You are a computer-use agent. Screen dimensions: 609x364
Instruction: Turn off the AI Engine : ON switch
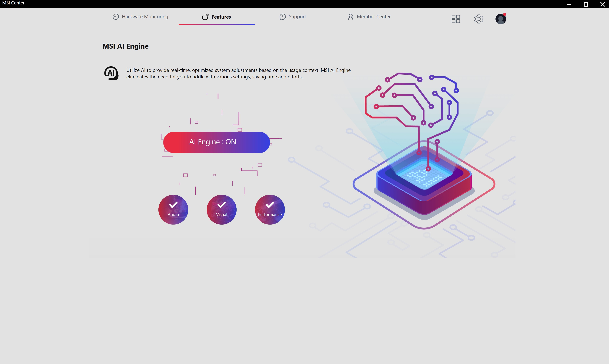pyautogui.click(x=216, y=142)
